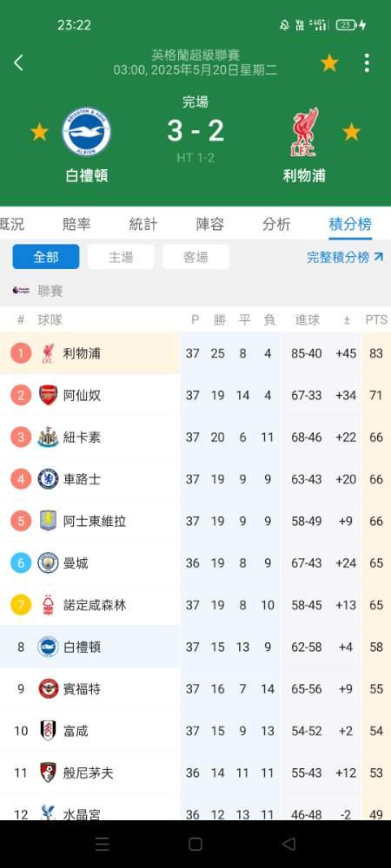Open the 陣容 tab
The image size is (391, 868).
[x=210, y=224]
